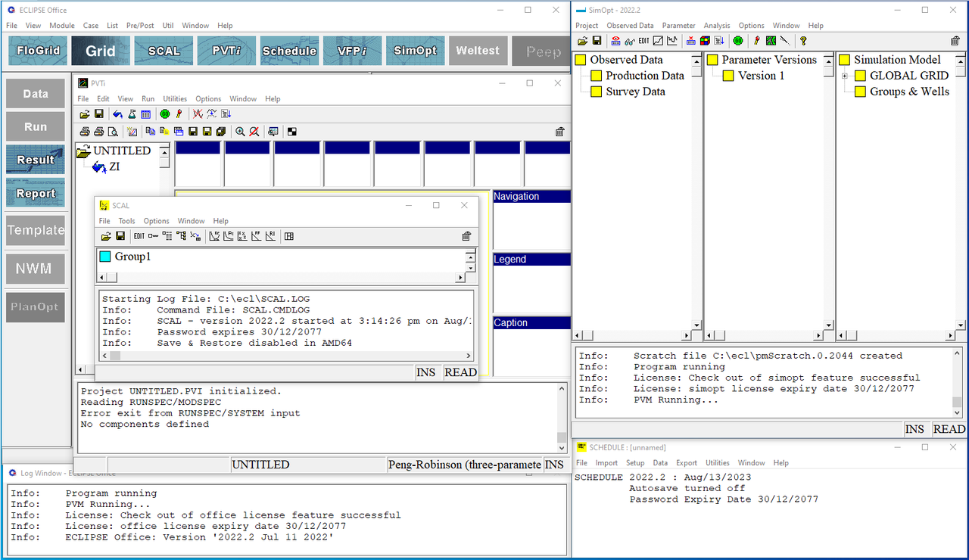Launch the SCAL module in ECLIPSE Office
The height and width of the screenshot is (560, 969).
click(164, 51)
